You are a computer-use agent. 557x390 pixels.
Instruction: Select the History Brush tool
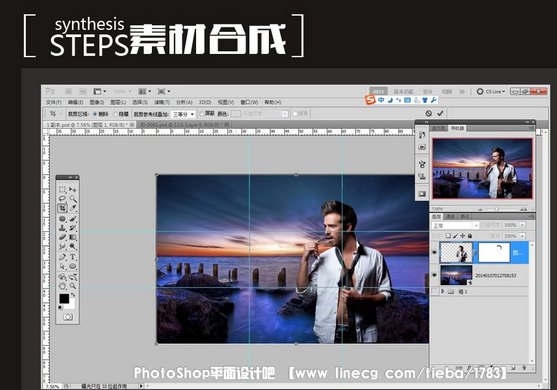pyautogui.click(x=73, y=228)
